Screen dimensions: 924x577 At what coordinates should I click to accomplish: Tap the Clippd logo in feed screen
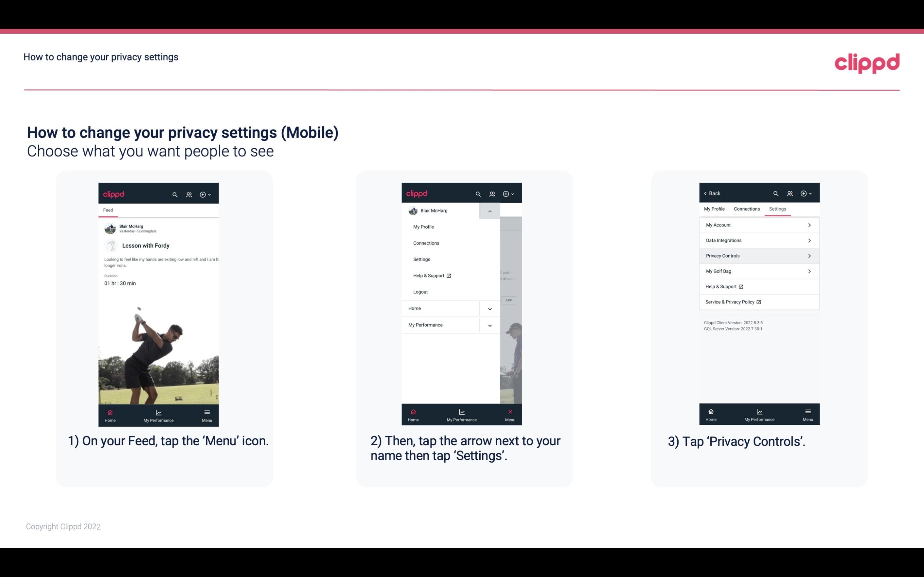pos(114,194)
